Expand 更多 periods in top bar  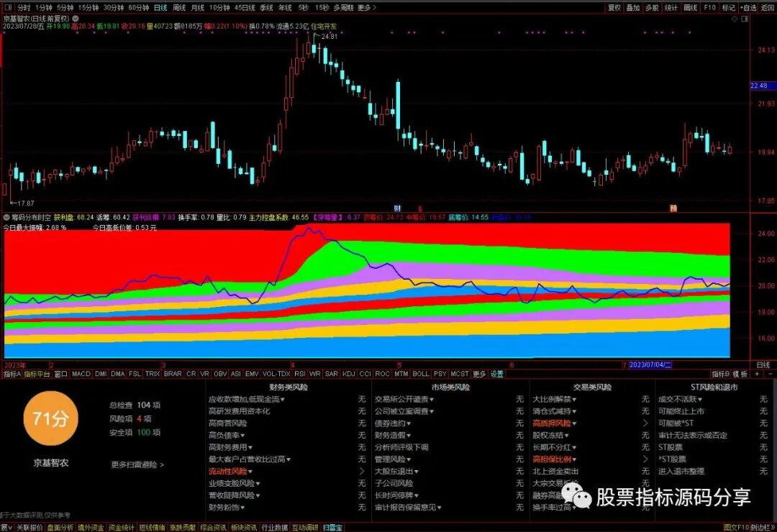point(367,7)
